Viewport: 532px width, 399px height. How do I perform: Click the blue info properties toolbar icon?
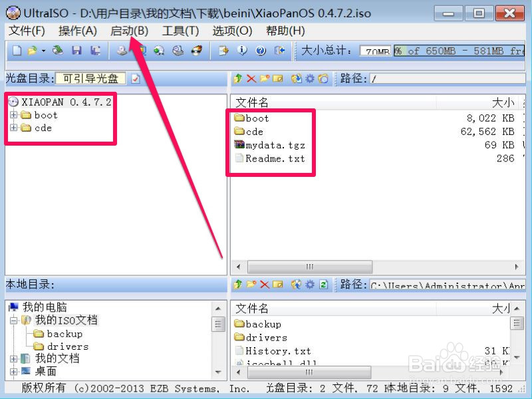(x=242, y=51)
